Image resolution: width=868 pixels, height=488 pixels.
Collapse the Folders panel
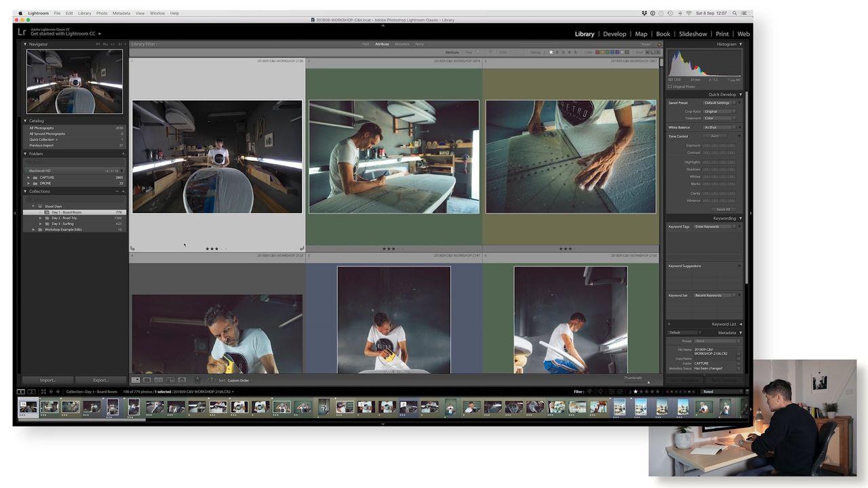coord(25,154)
